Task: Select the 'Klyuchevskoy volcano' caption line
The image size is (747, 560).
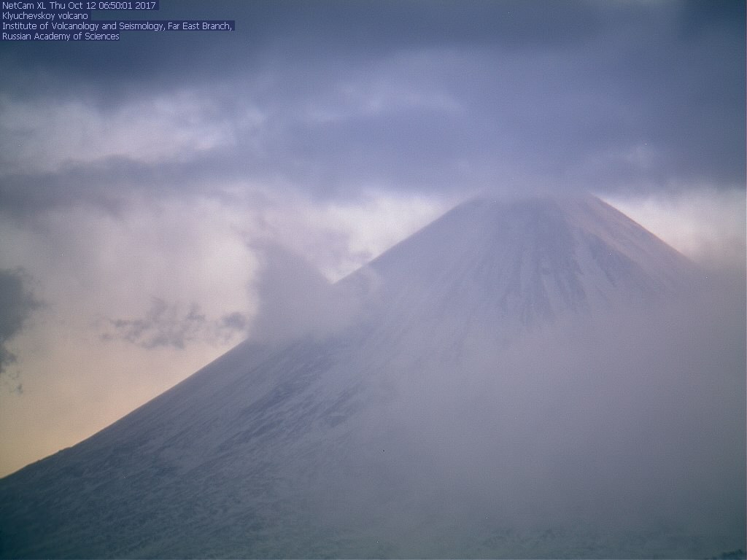Action: point(45,16)
